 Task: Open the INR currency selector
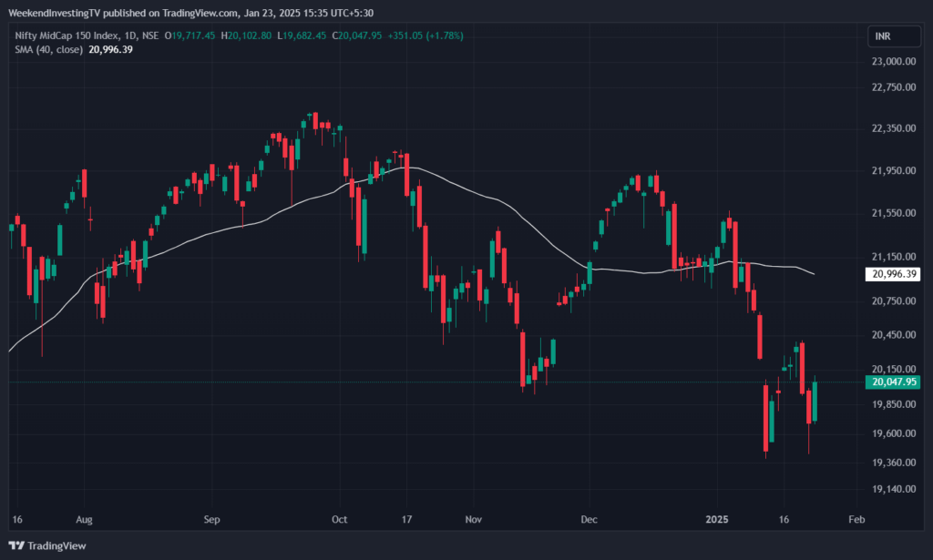[894, 36]
